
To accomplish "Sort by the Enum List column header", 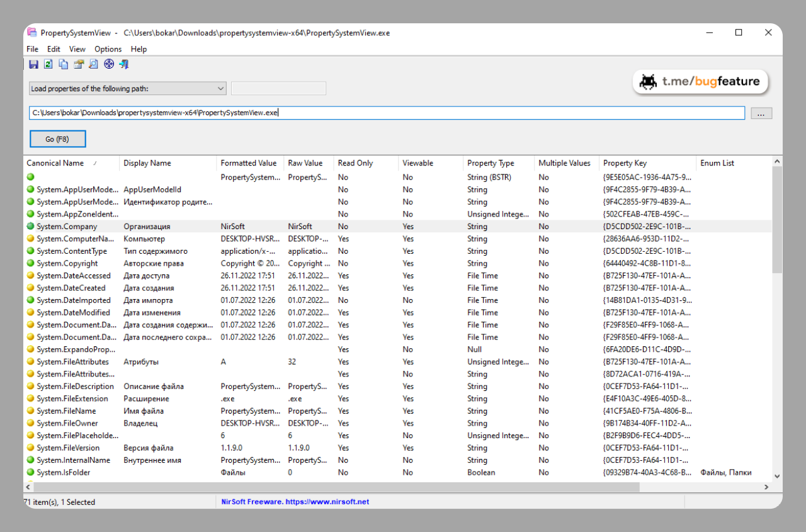I will 734,163.
